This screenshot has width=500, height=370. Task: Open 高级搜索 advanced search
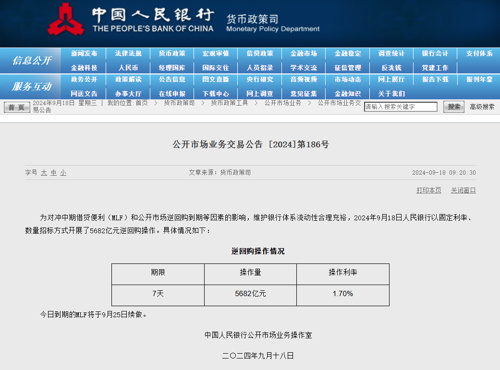coord(482,107)
